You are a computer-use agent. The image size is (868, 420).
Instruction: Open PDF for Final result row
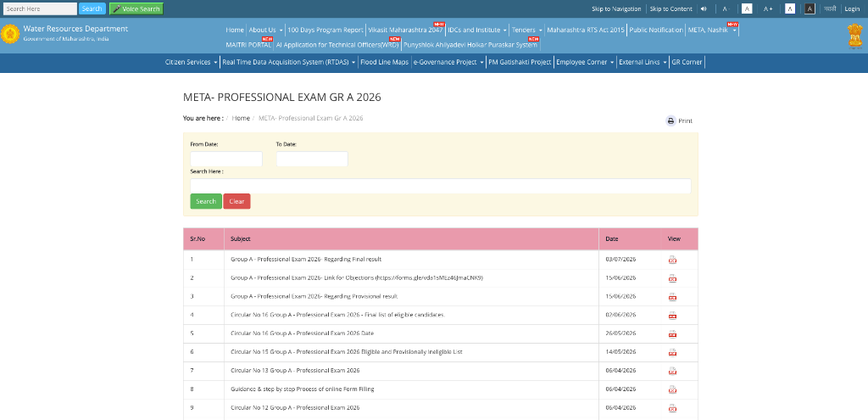672,260
